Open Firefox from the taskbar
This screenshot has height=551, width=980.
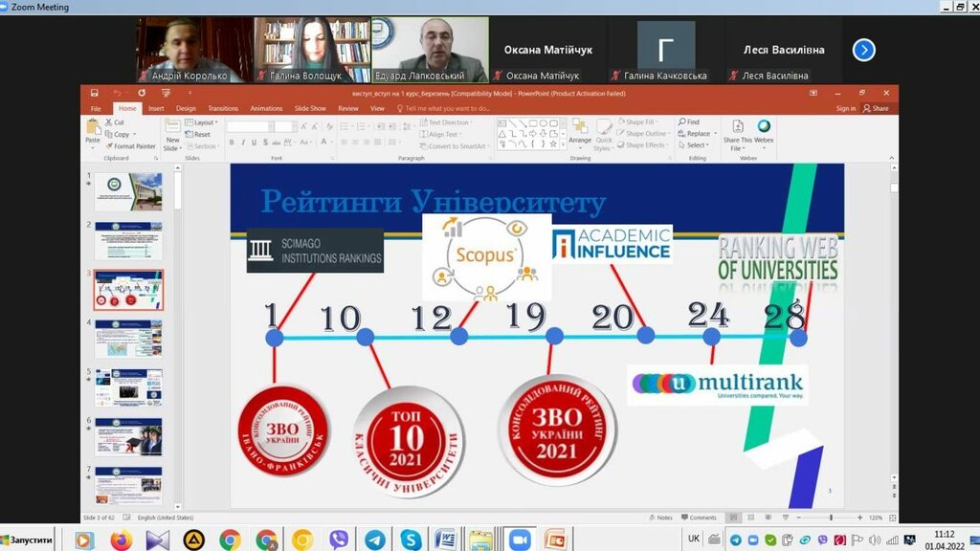(121, 540)
